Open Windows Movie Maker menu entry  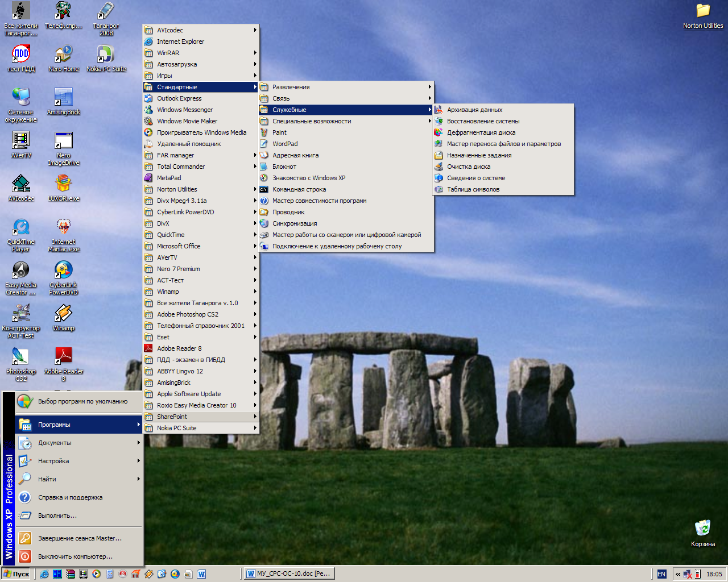(201, 121)
